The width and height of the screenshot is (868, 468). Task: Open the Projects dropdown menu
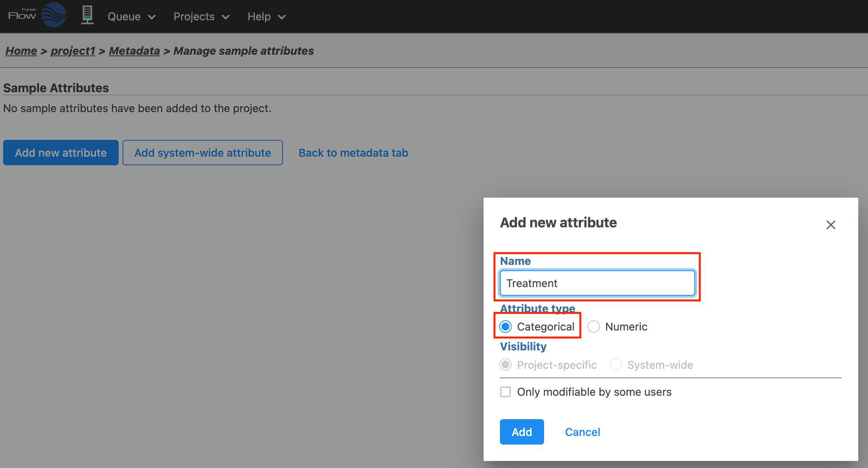point(201,17)
